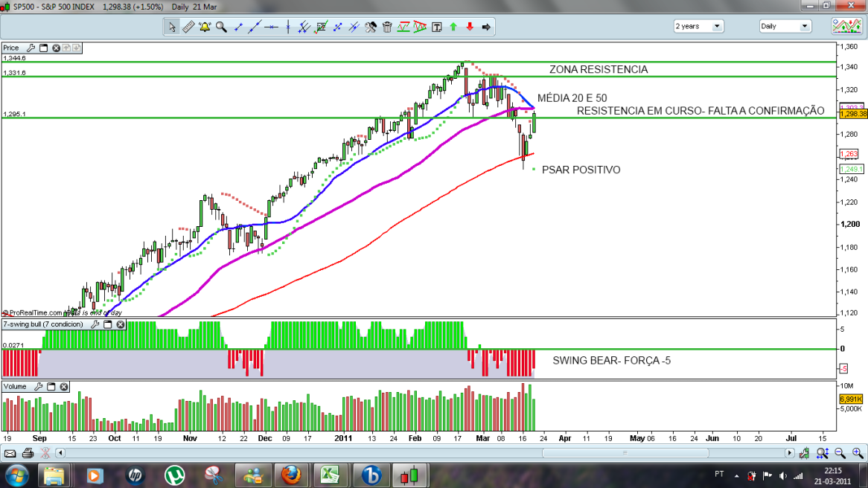Place a green up arrow marker

coord(453,27)
